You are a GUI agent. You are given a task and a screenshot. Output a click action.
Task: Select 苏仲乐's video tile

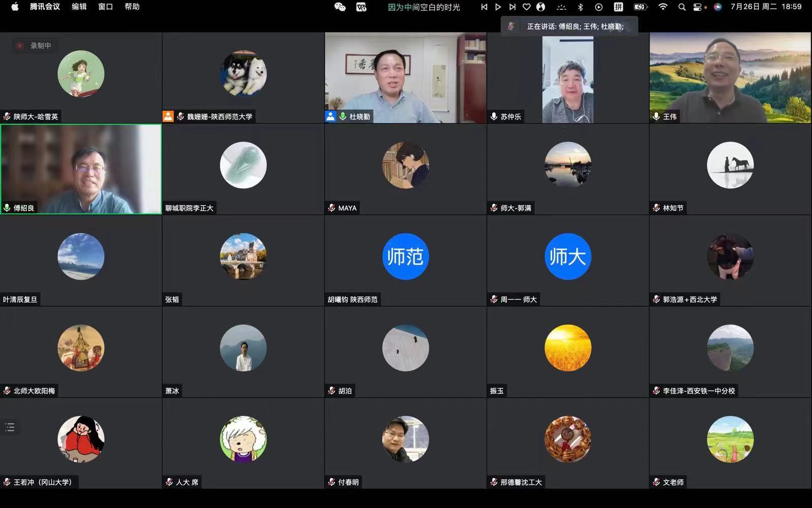pos(568,78)
